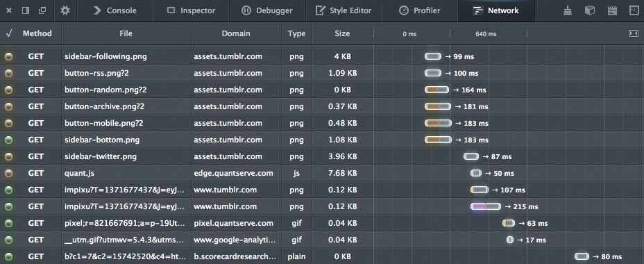Select the b?c1=7&c2=15742520 scorecardresearch request
The width and height of the screenshot is (644, 264).
[322, 256]
